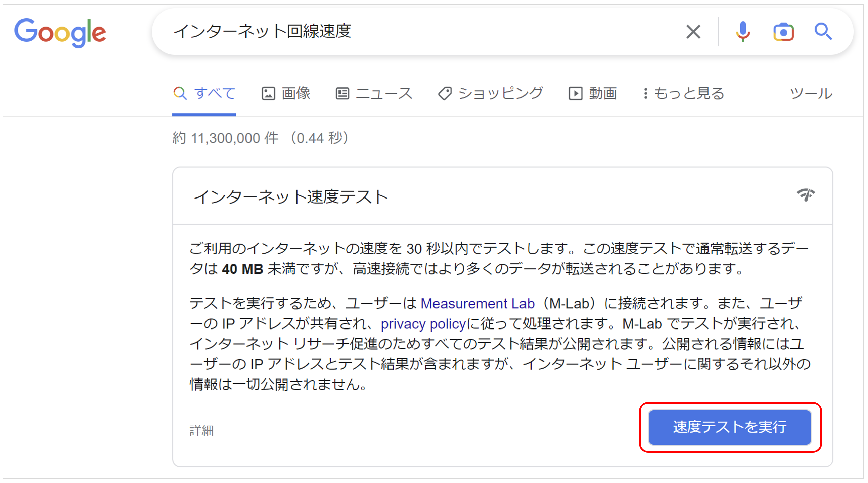Click the magnifying glass search icon

[823, 32]
